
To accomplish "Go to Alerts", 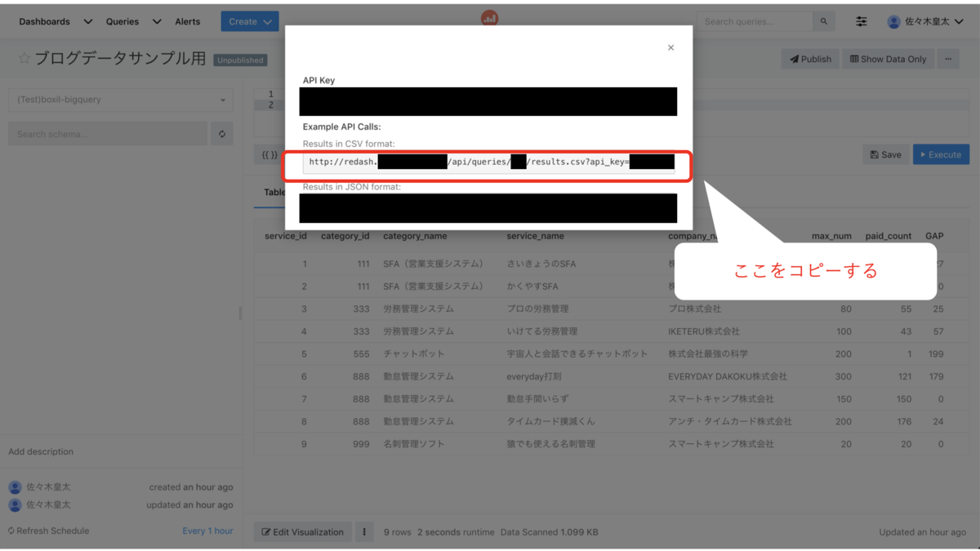I will pyautogui.click(x=188, y=22).
